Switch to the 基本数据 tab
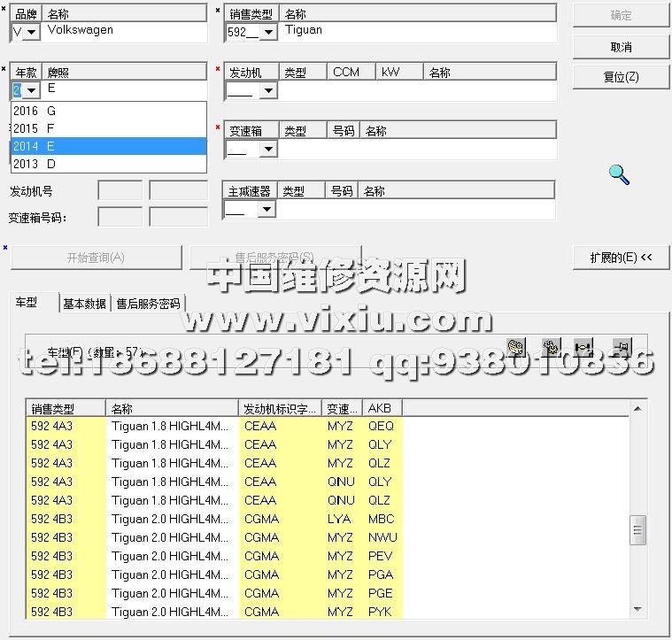672x640 pixels. [84, 304]
